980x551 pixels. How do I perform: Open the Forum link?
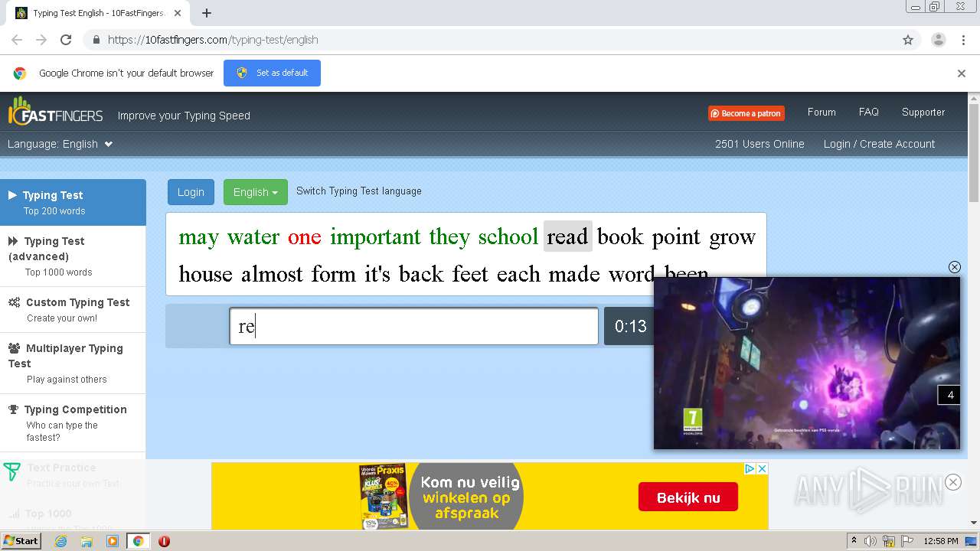pyautogui.click(x=822, y=112)
